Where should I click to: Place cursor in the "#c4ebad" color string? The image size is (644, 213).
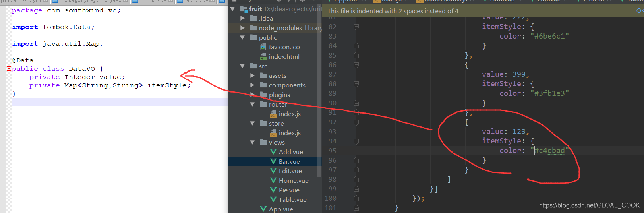coord(549,150)
